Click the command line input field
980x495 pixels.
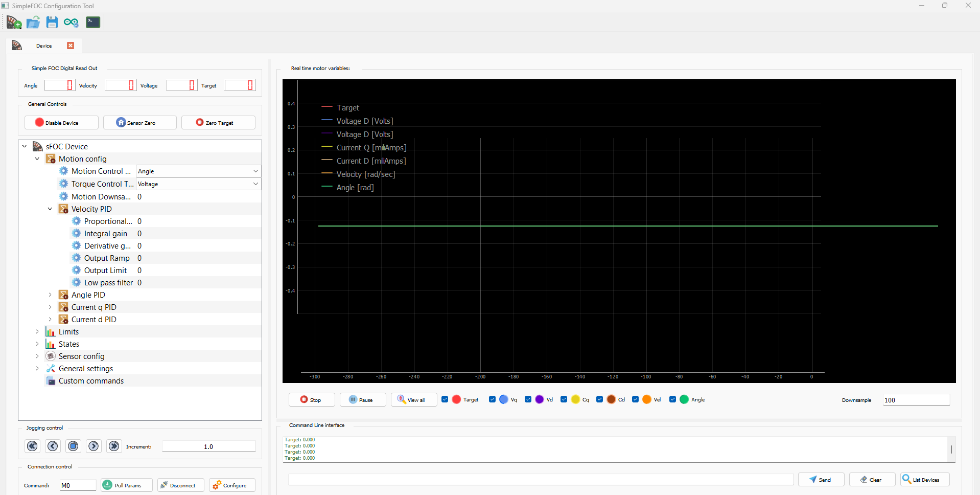coord(541,479)
